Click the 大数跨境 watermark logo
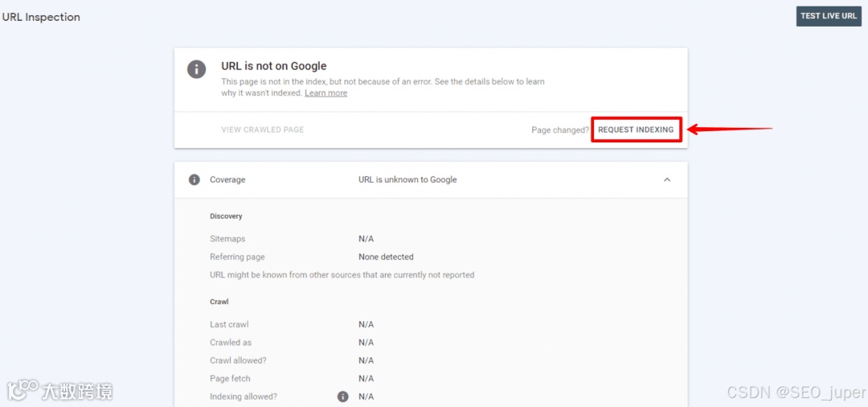This screenshot has width=868, height=407. (59, 391)
